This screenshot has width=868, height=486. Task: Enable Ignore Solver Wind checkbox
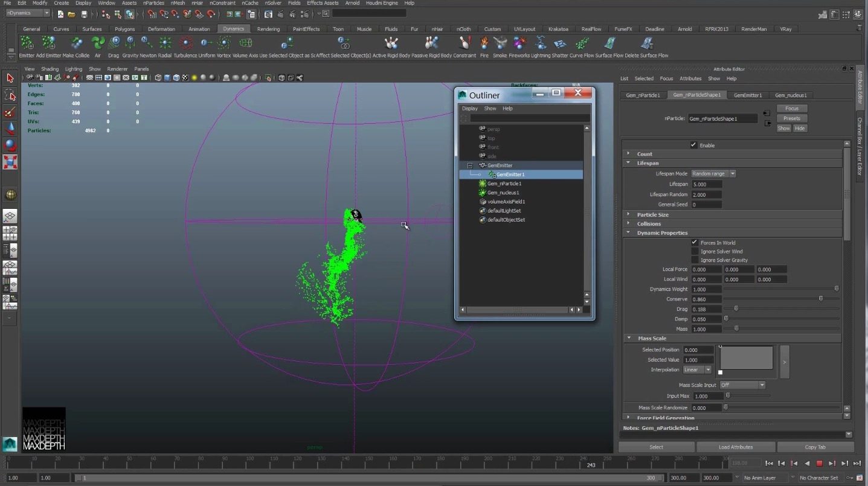(x=695, y=251)
